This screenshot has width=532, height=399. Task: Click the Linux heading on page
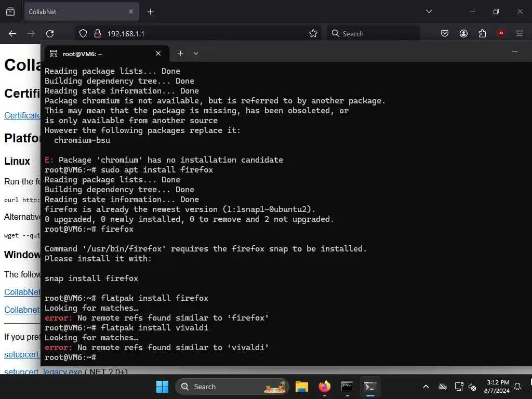17,161
